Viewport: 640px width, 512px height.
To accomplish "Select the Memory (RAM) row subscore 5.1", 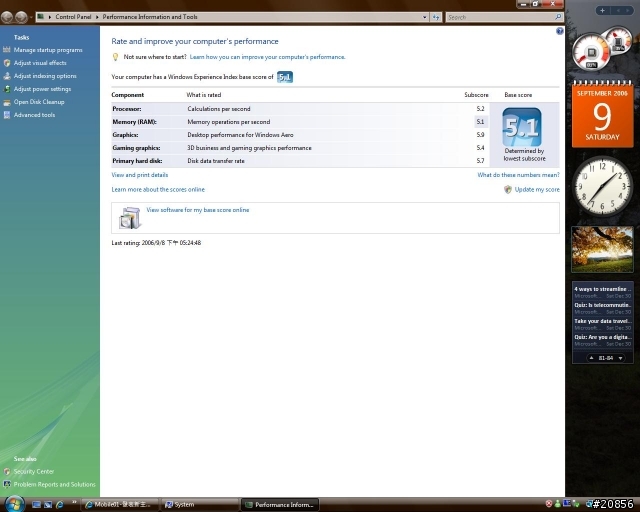I will point(480,122).
